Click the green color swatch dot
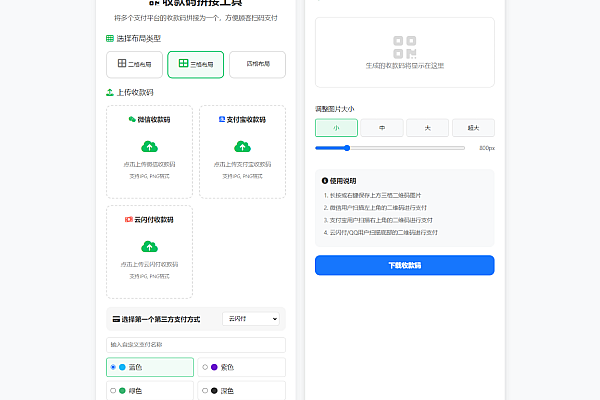600x400 pixels. [122, 390]
